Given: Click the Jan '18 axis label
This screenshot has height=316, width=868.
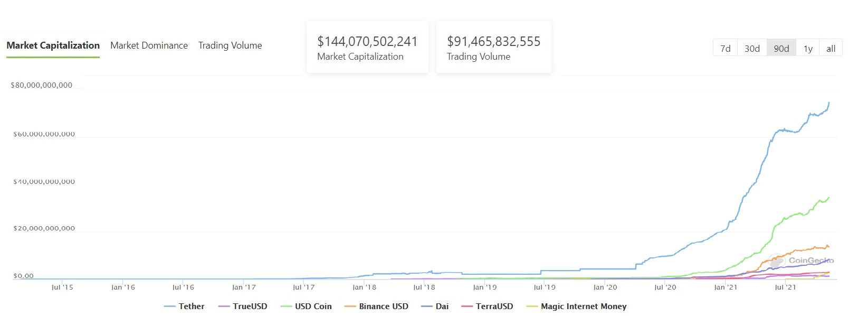Looking at the screenshot, I should point(364,287).
